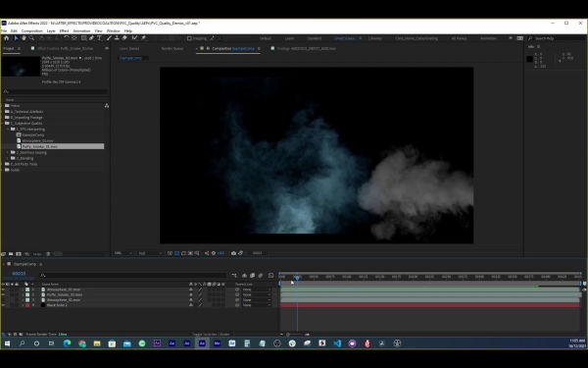Click Toggle Switches / Modes button
This screenshot has width=588, height=368.
(211, 335)
